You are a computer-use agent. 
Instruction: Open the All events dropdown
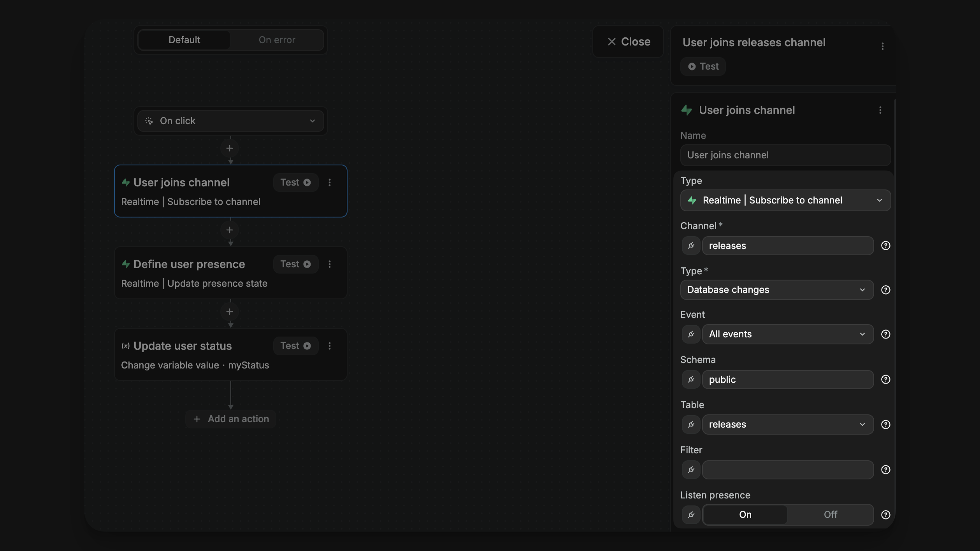787,334
